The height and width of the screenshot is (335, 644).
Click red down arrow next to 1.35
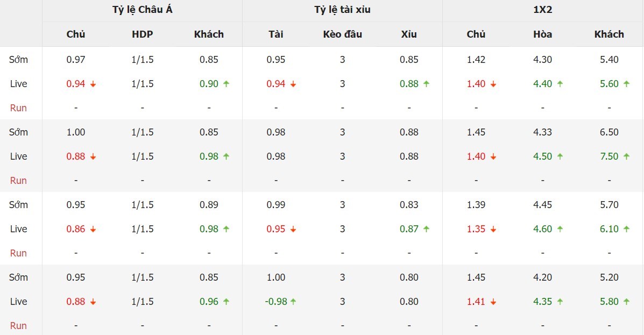pos(493,230)
